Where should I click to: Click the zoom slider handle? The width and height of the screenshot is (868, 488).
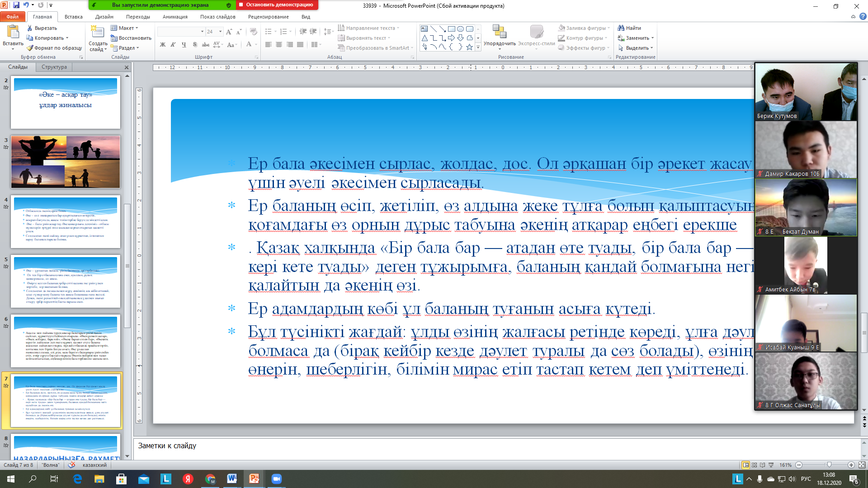coord(829,465)
